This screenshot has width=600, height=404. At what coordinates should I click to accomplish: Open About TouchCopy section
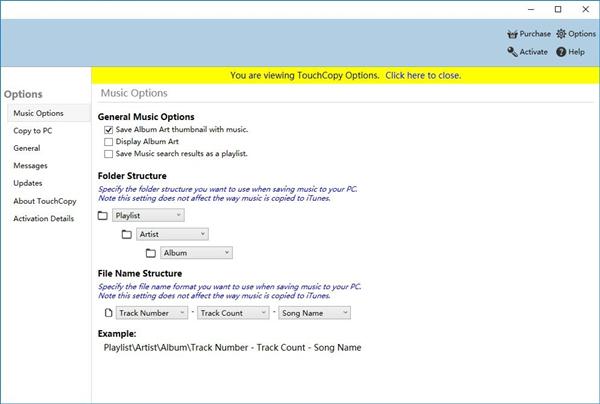tap(45, 201)
